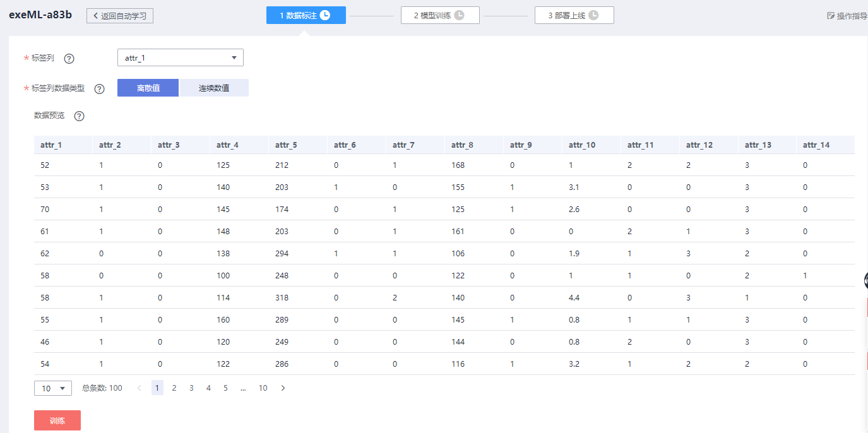This screenshot has width=868, height=433.
Task: Select 离散值 data type
Action: [x=148, y=88]
